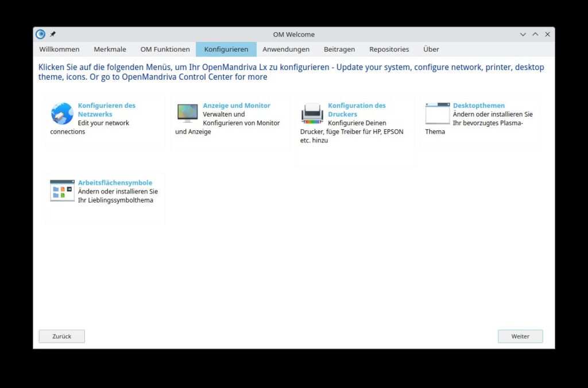Maximize the OM Welcome window
Image resolution: width=588 pixels, height=388 pixels.
(535, 34)
